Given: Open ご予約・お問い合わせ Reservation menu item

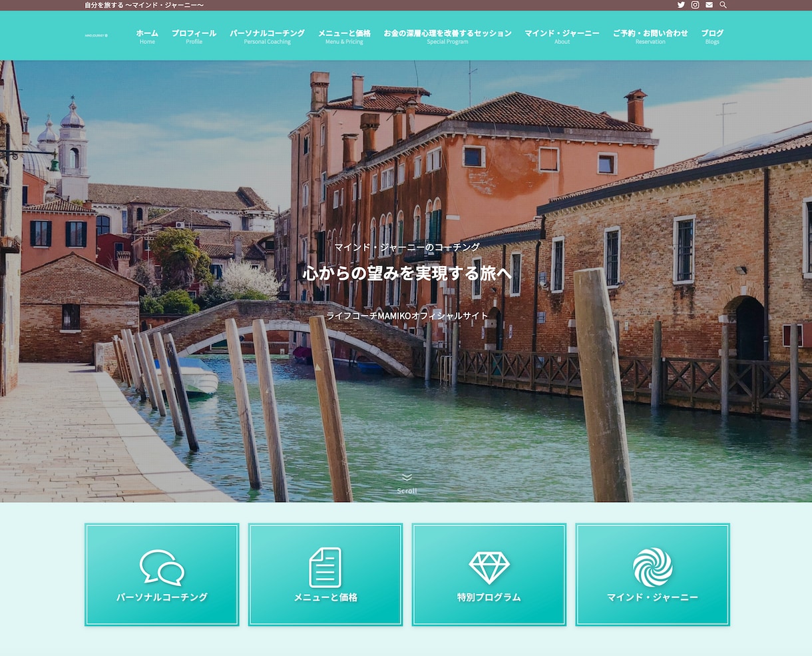Looking at the screenshot, I should point(650,37).
